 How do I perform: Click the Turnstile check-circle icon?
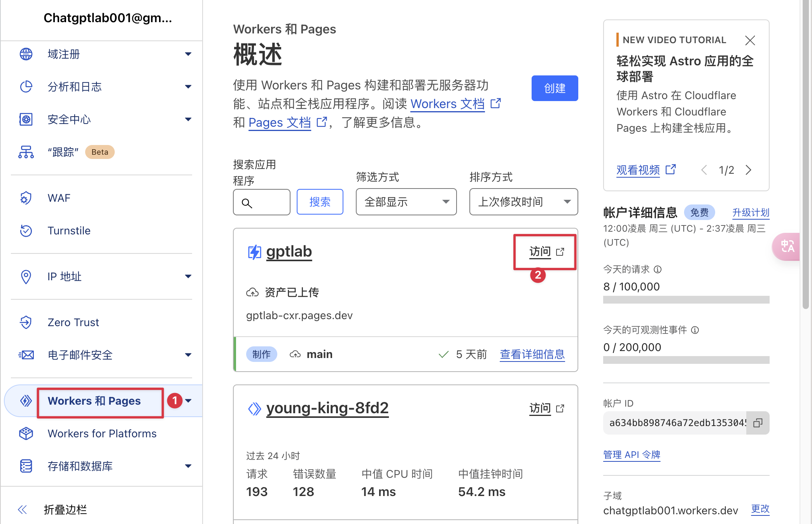click(26, 231)
